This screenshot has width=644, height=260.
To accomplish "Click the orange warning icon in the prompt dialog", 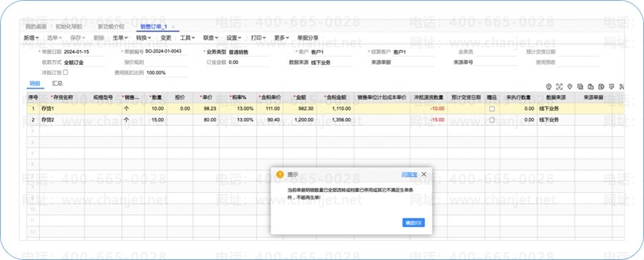I will 280,174.
